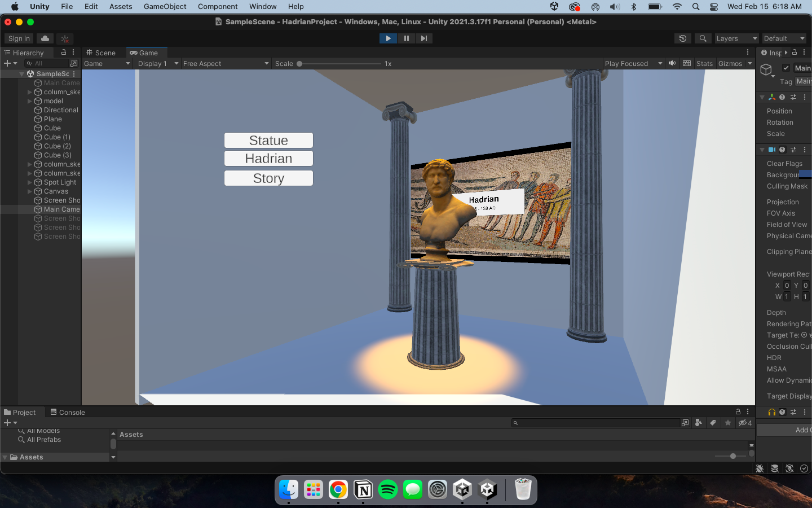Open Transform presets slider icon
The width and height of the screenshot is (812, 508).
(x=793, y=97)
